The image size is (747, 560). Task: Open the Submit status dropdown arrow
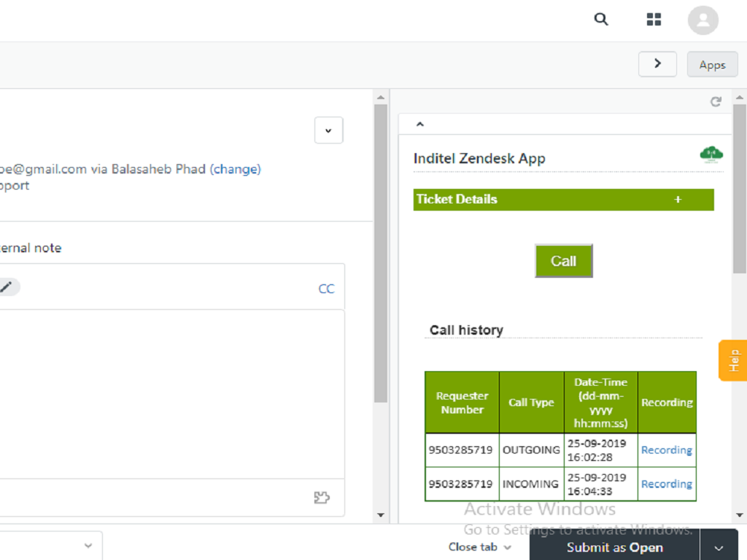pos(719,548)
